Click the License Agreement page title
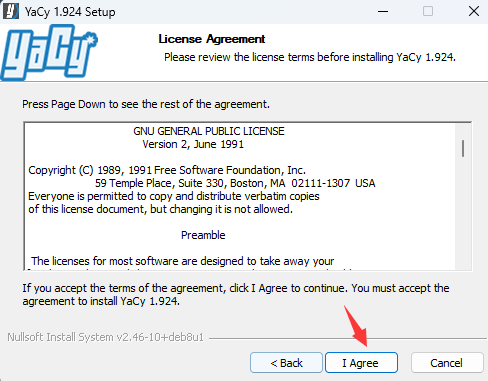 point(212,39)
